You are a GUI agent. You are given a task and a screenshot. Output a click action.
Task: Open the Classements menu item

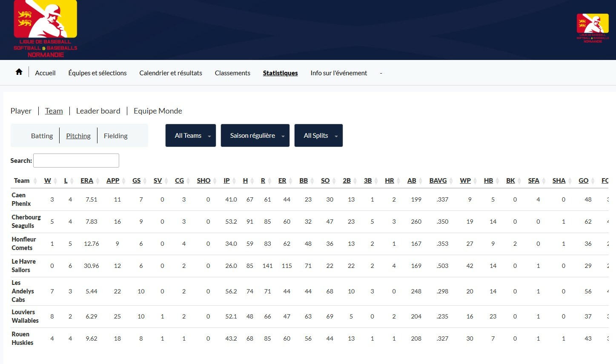tap(232, 73)
